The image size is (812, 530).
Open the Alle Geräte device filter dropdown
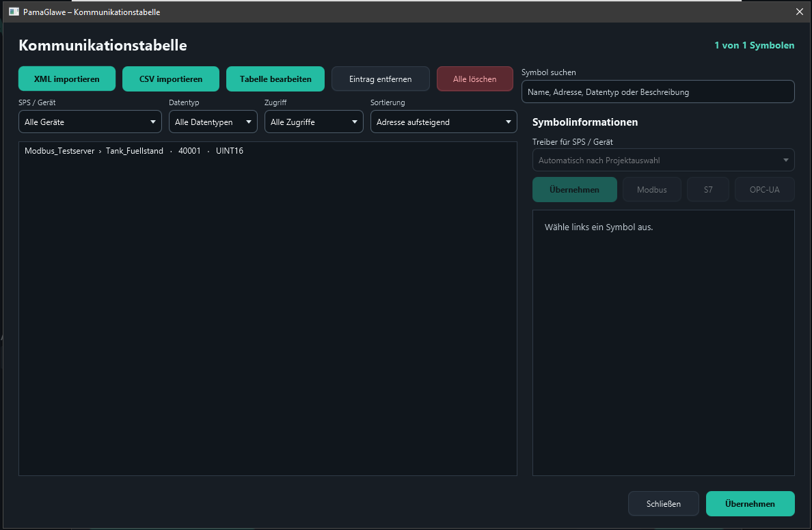coord(90,122)
